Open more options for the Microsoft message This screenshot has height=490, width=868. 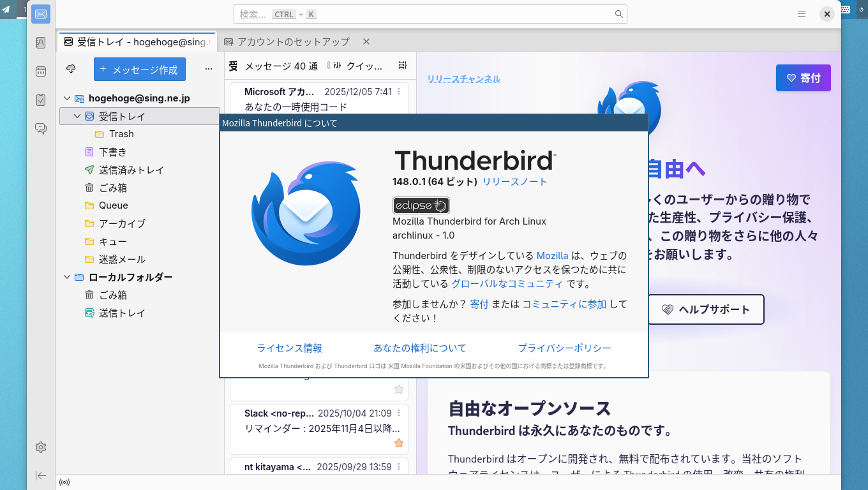click(400, 92)
